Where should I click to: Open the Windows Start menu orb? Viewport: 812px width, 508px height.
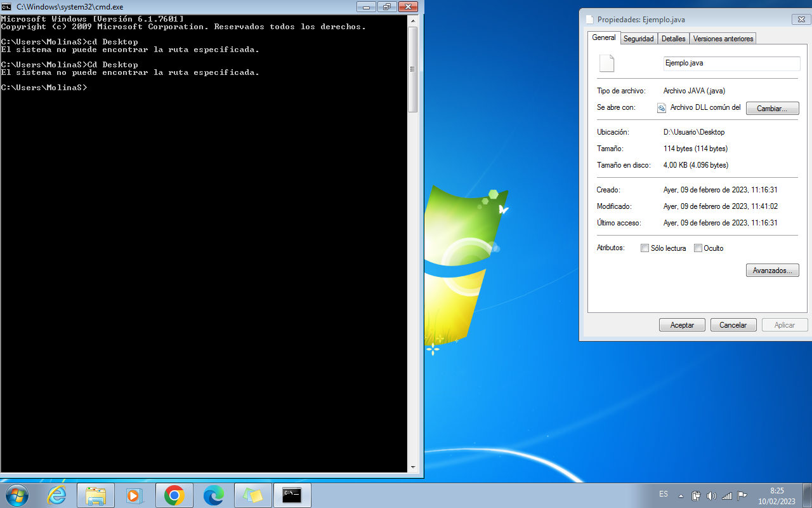[x=16, y=495]
